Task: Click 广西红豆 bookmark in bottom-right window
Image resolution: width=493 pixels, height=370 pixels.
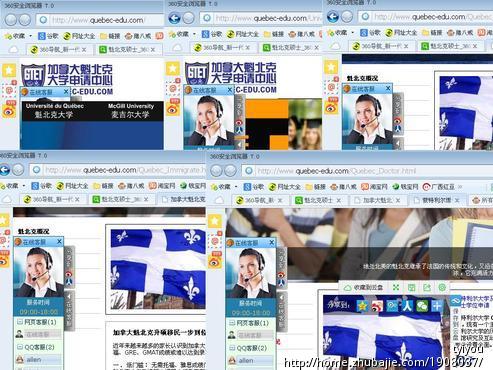Action: click(x=439, y=187)
